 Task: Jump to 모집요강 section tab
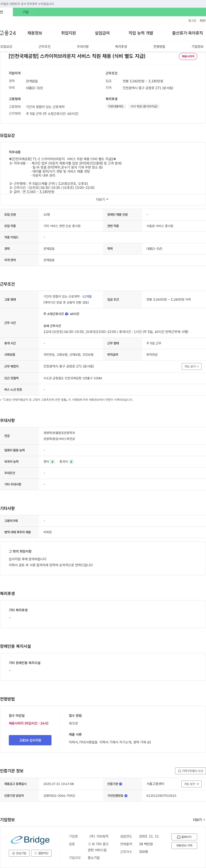tap(6, 47)
